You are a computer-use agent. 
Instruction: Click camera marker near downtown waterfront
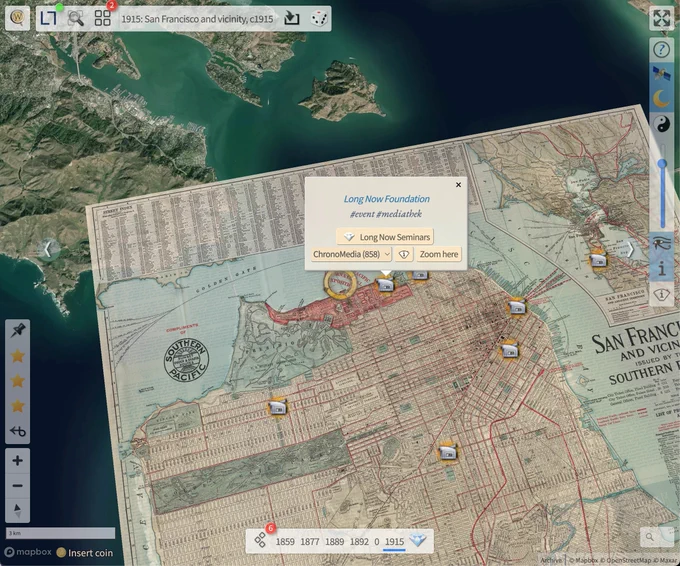517,308
